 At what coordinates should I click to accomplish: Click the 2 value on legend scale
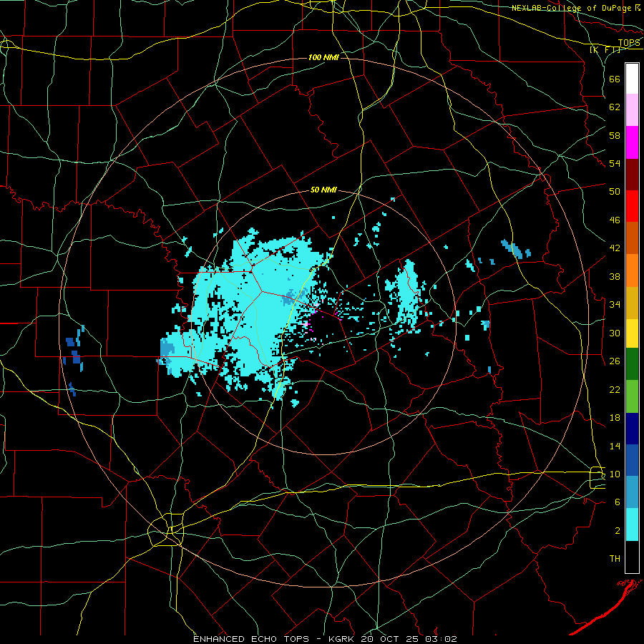pos(617,531)
